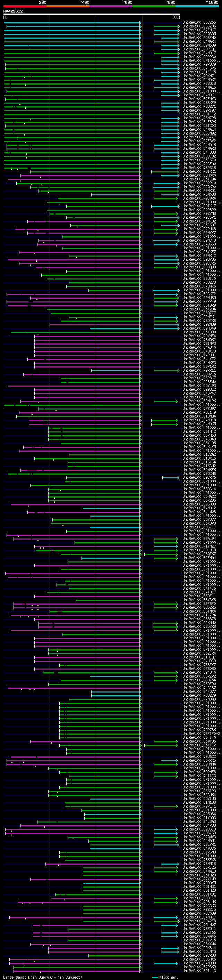Open entry UniRef100_B7FMK7
This screenshot has width=222, height=980.
point(199,30)
